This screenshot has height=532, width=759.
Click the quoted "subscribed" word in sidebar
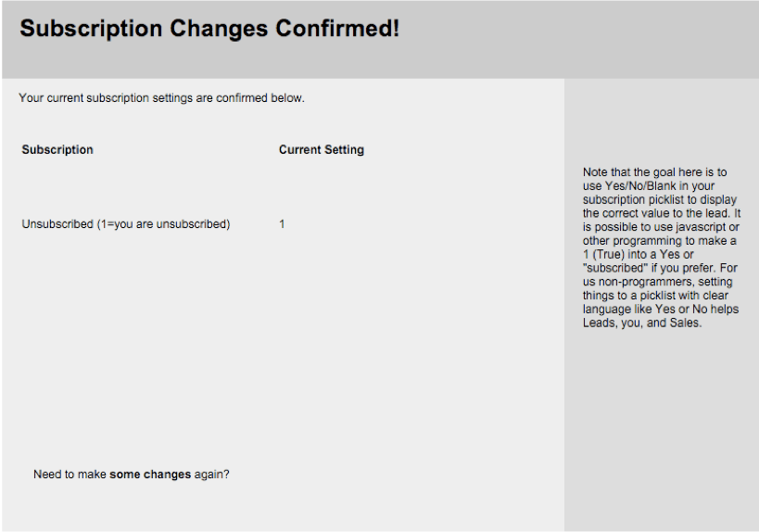tap(615, 268)
